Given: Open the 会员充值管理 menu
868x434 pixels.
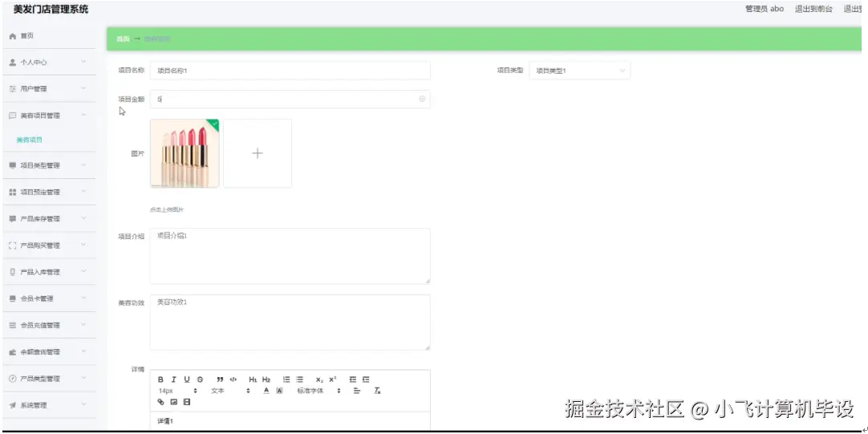Looking at the screenshot, I should (48, 326).
